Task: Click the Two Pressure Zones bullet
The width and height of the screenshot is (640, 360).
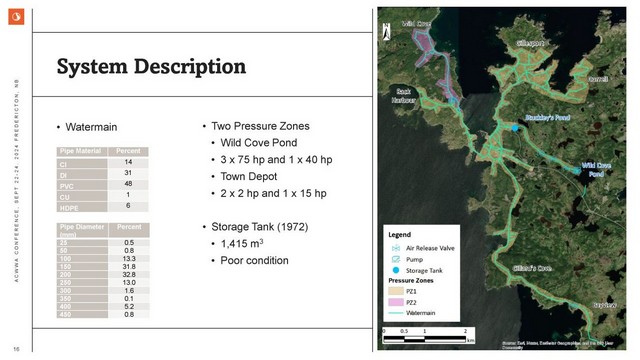Action: (260, 126)
